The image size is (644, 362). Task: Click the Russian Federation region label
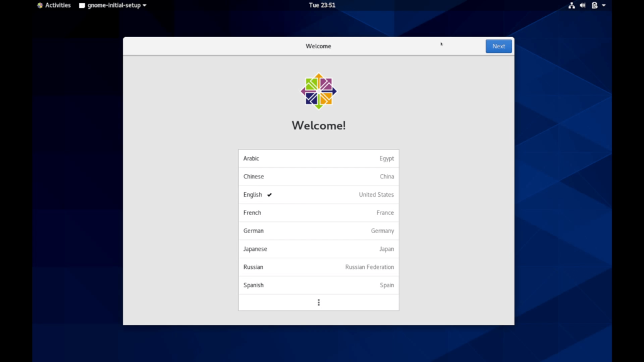click(x=369, y=266)
